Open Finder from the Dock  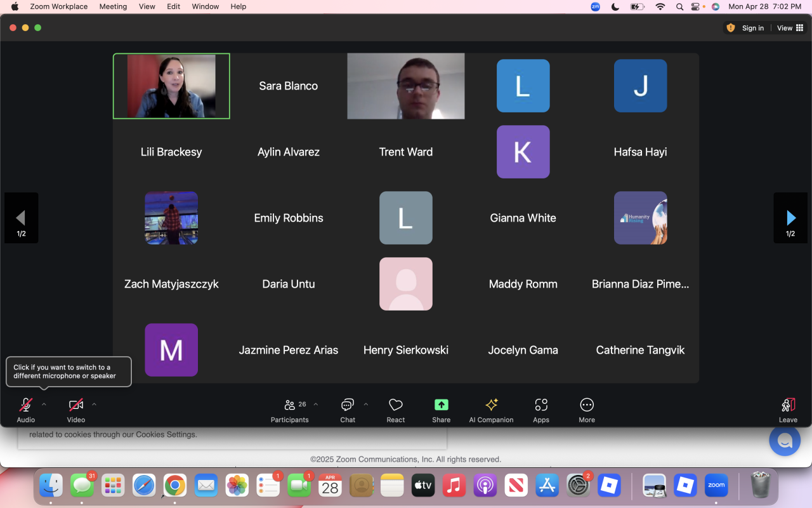tap(51, 486)
